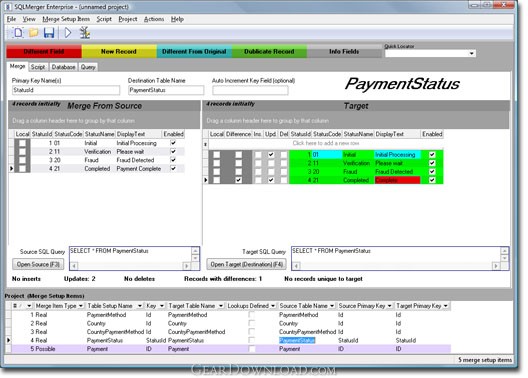Image resolution: width=528 pixels, height=378 pixels.
Task: Click the Open Target (Destination) (F4) button
Action: [246, 264]
